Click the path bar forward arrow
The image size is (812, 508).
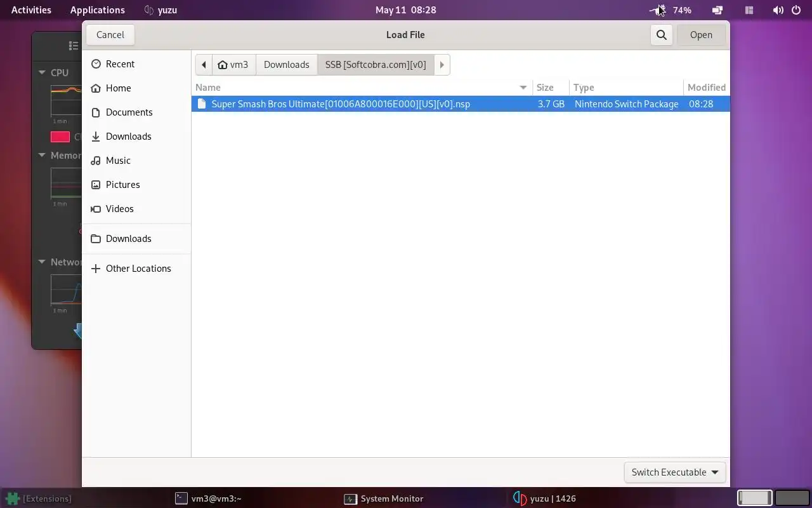tap(442, 65)
